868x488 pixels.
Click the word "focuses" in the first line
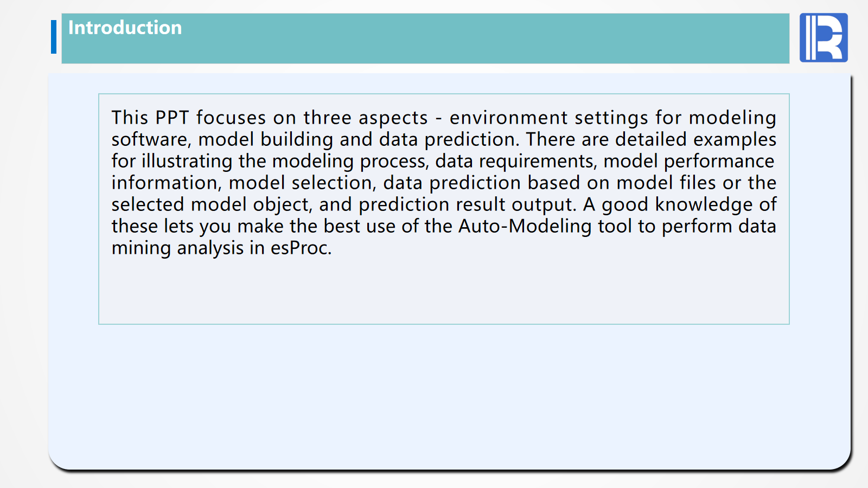231,118
